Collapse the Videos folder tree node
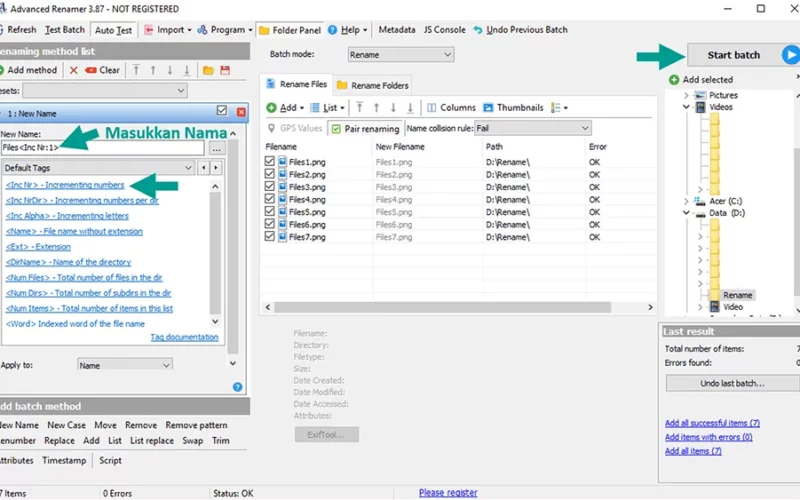This screenshot has height=500, width=800. [x=686, y=107]
